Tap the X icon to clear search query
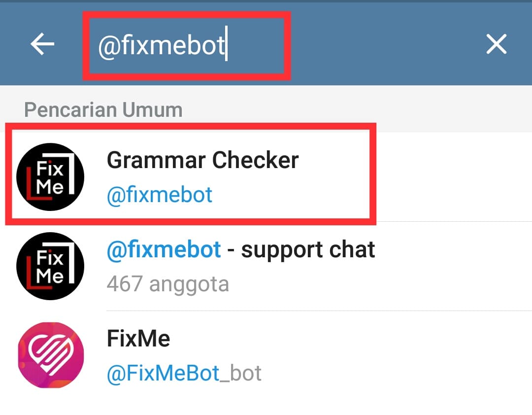This screenshot has width=532, height=415. (x=496, y=44)
